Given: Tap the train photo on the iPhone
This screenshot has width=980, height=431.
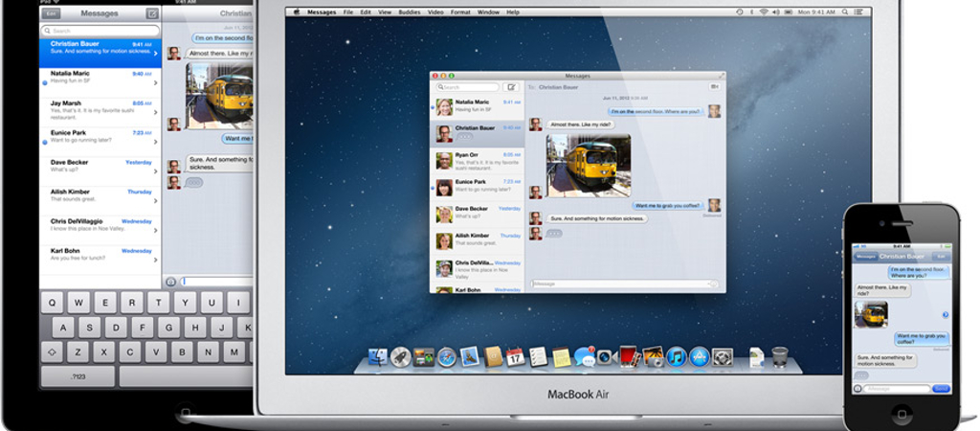Looking at the screenshot, I should click(871, 314).
